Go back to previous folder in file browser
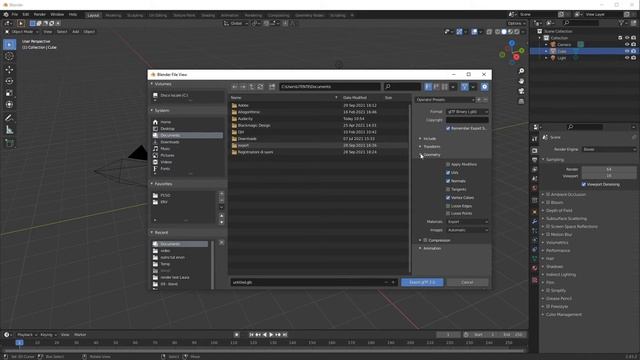The image size is (640, 360). click(235, 87)
